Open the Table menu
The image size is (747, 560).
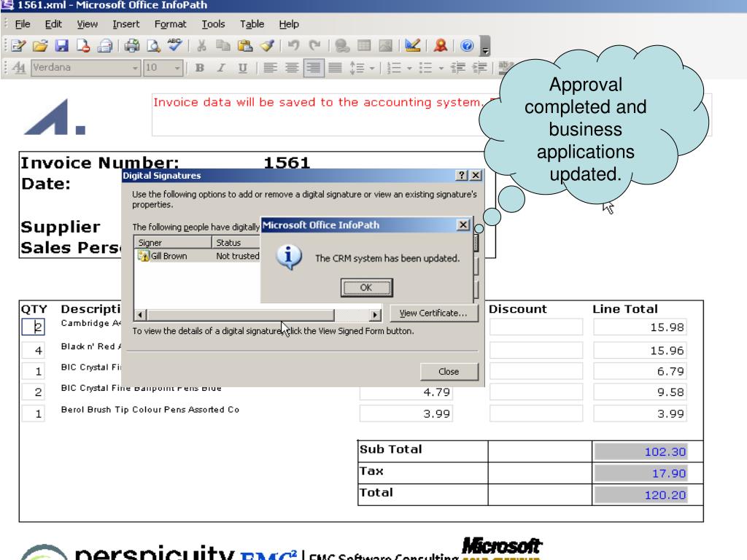click(252, 24)
